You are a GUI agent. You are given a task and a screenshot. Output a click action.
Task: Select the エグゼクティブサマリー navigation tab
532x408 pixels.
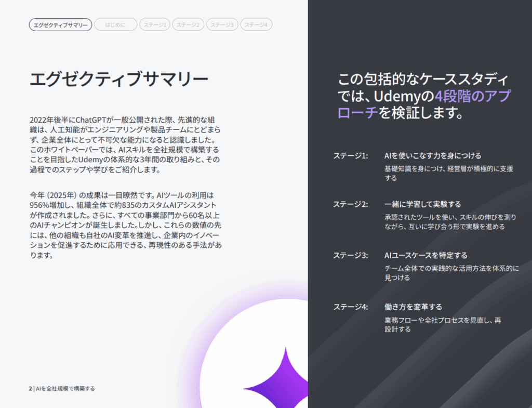(x=60, y=24)
